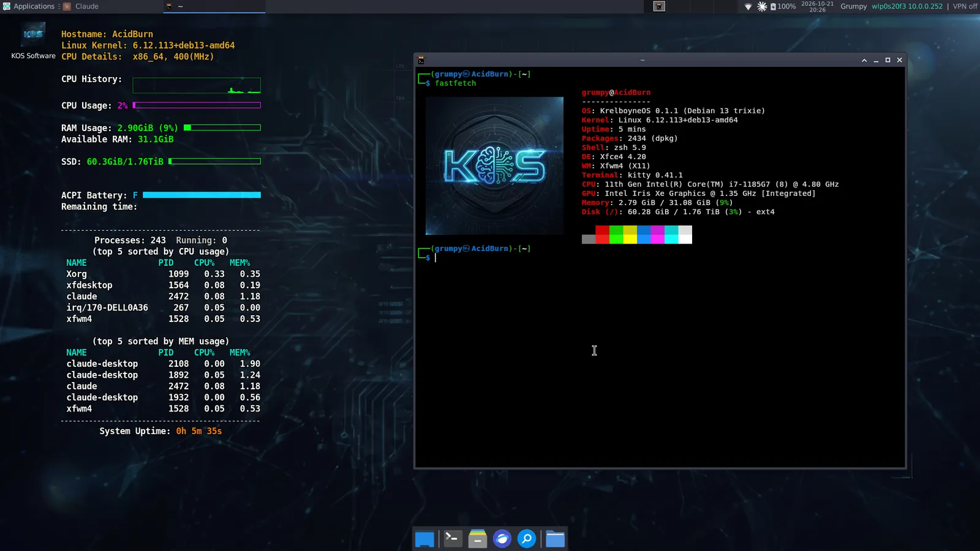Click the date and time clock
Viewport: 980px width, 551px height.
coord(817,6)
